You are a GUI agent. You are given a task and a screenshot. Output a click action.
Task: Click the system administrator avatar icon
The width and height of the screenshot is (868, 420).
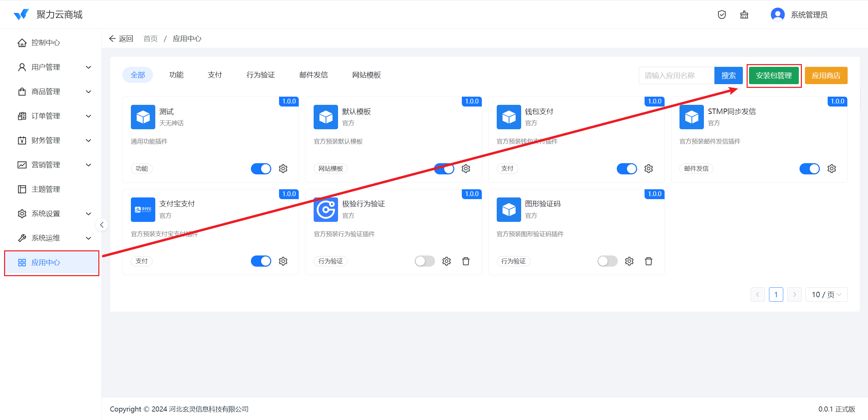click(777, 15)
